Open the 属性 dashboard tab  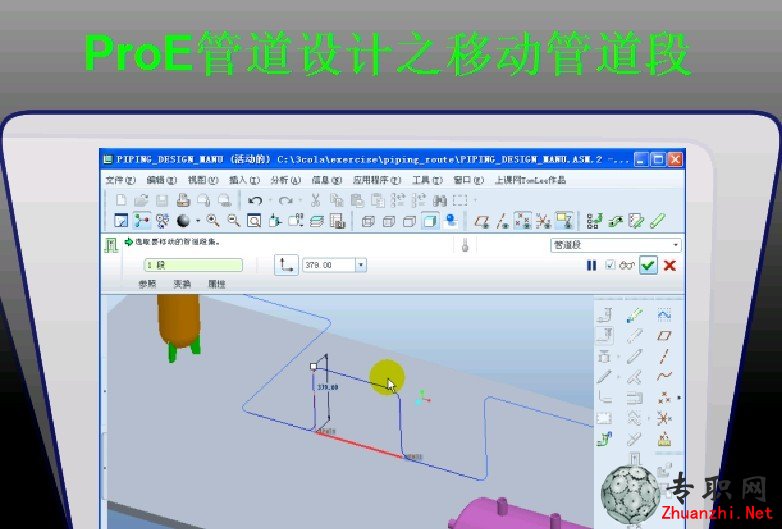[x=216, y=284]
